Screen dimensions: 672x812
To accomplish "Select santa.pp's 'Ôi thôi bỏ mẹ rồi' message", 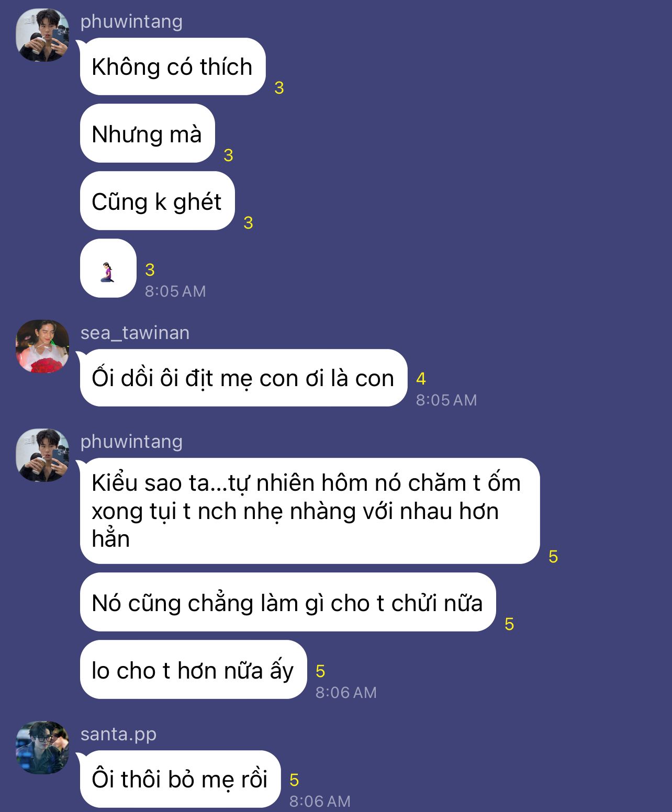I will click(180, 779).
